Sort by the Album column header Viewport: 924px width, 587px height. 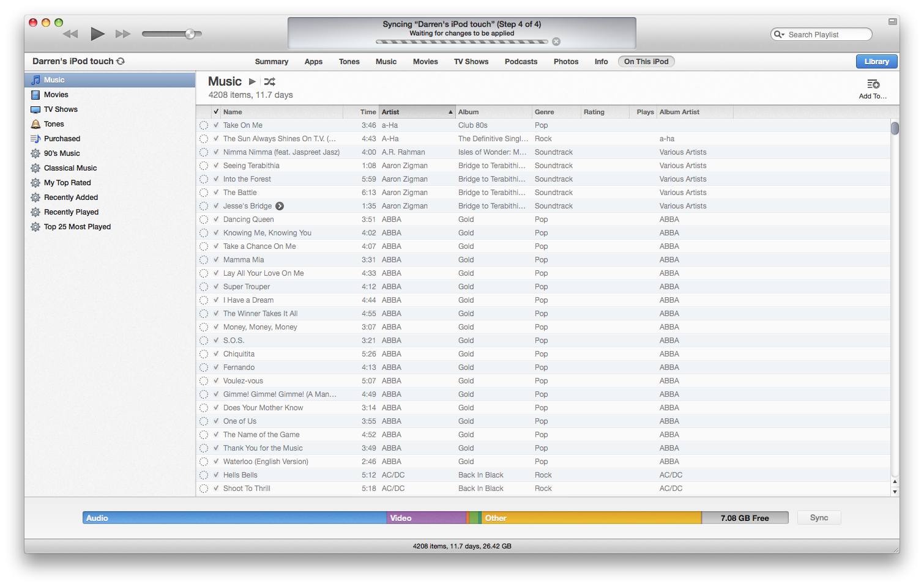coord(494,112)
